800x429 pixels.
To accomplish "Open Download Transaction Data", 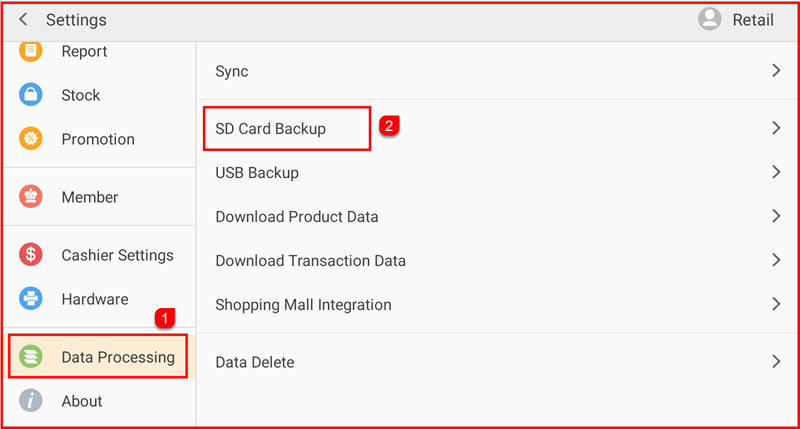I will pyautogui.click(x=311, y=260).
